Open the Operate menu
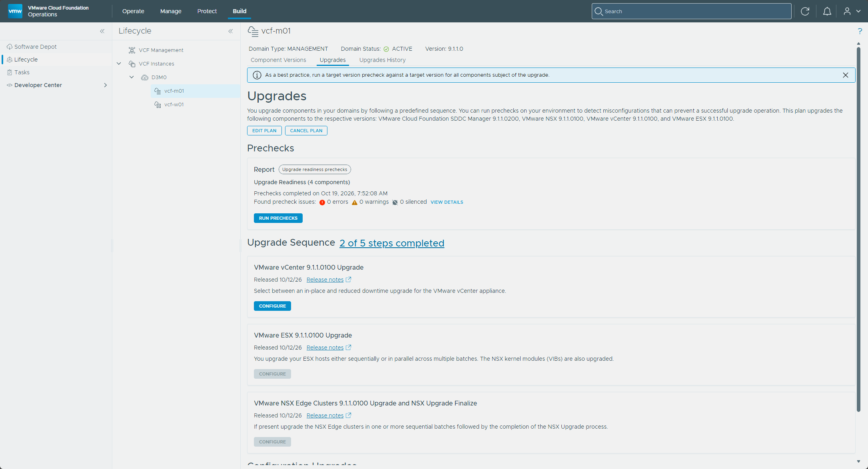Screen dimensions: 868x469 (133, 11)
